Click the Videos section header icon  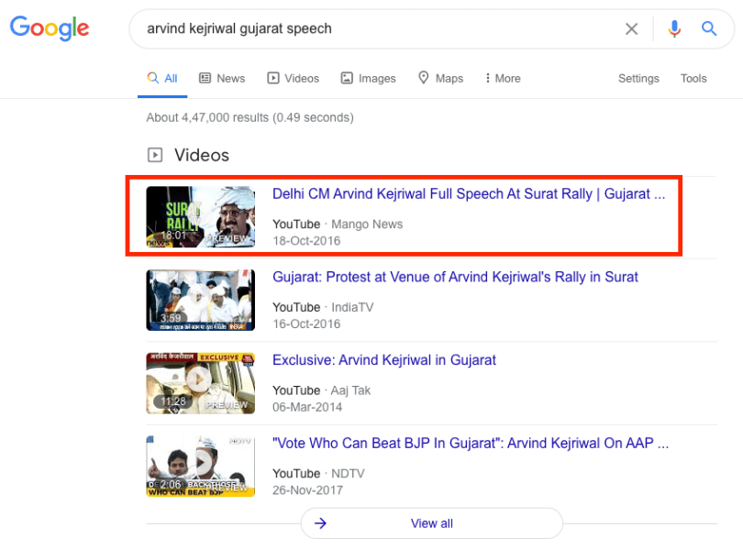pyautogui.click(x=155, y=156)
